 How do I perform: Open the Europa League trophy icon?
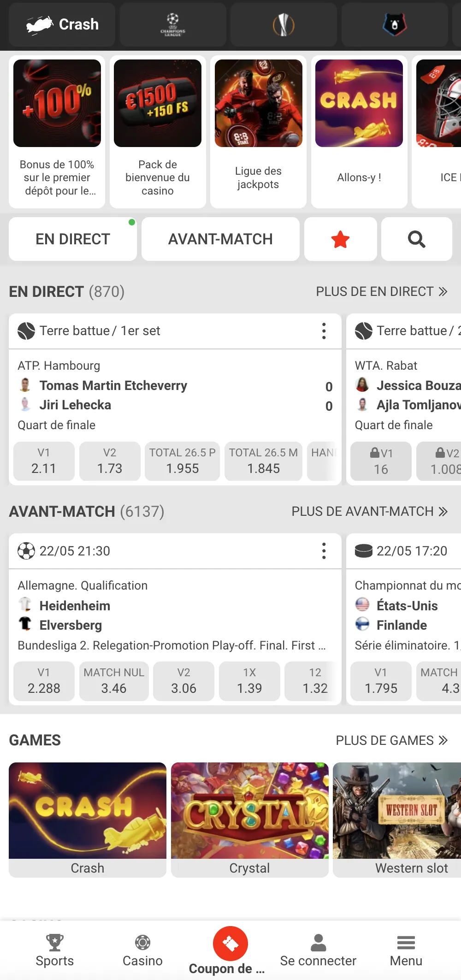pyautogui.click(x=284, y=24)
